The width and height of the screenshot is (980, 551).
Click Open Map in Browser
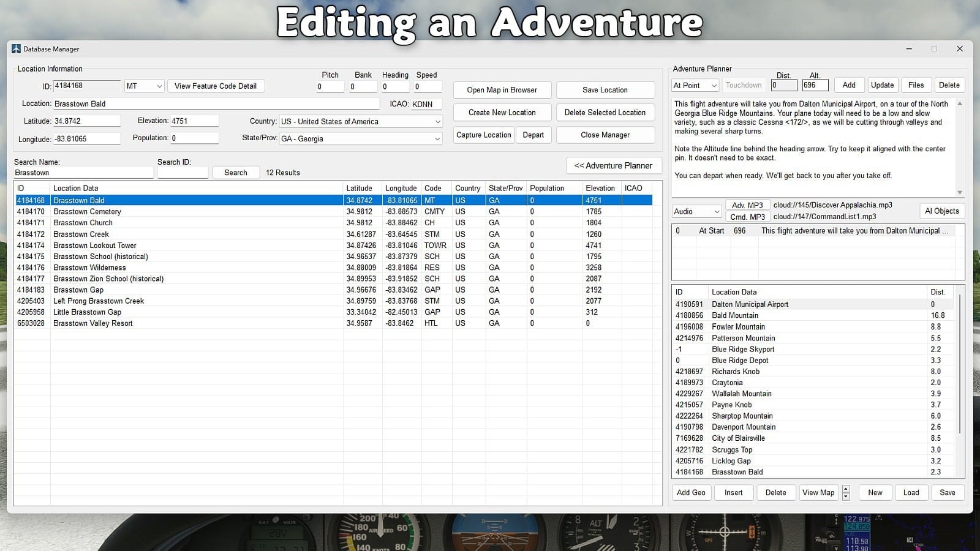pos(502,90)
